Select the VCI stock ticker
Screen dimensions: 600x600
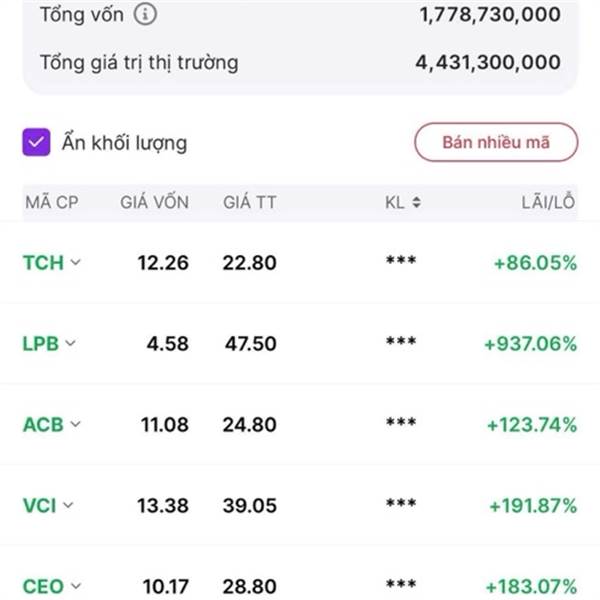coord(39,506)
